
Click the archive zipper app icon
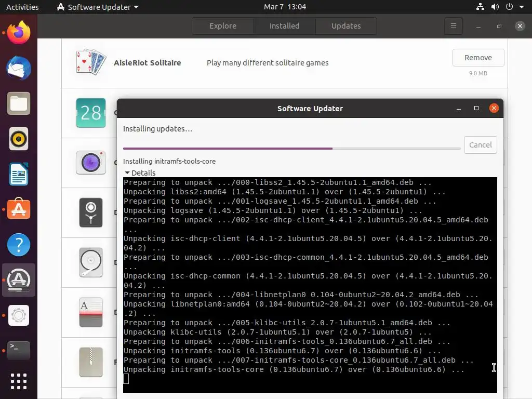tap(91, 362)
